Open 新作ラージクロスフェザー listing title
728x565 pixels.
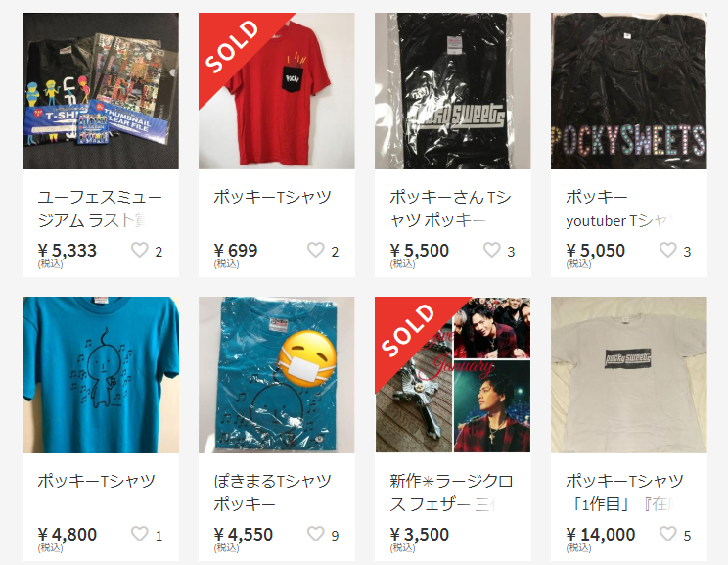(451, 493)
